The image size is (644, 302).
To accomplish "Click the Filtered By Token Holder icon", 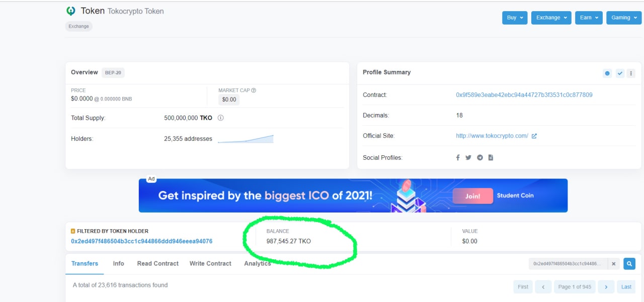I will 73,231.
